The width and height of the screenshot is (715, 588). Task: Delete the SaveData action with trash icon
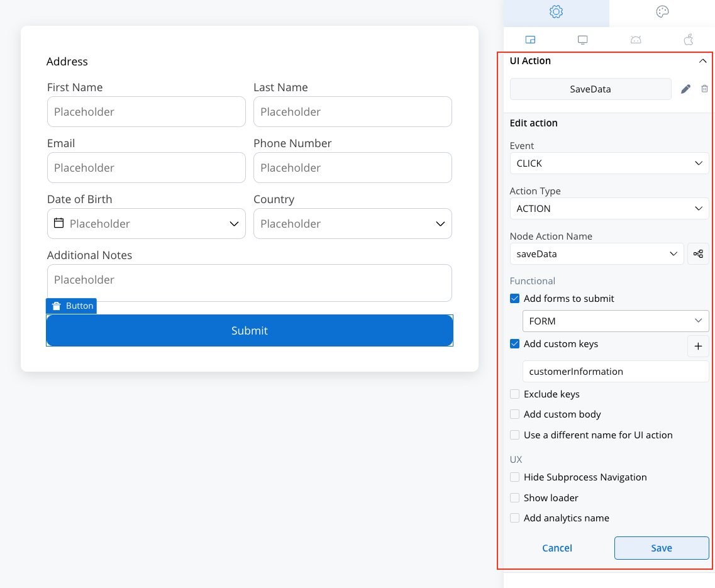click(x=704, y=89)
